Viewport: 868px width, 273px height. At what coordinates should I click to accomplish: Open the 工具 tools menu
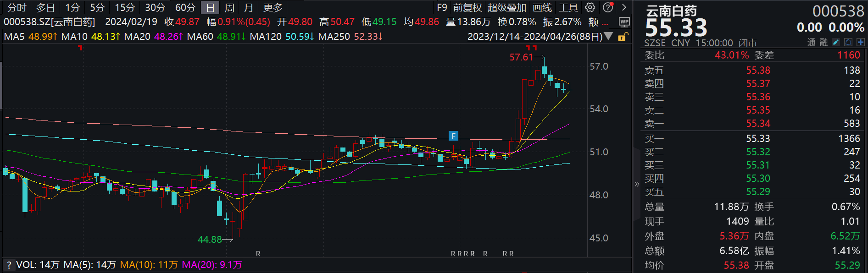(568, 8)
